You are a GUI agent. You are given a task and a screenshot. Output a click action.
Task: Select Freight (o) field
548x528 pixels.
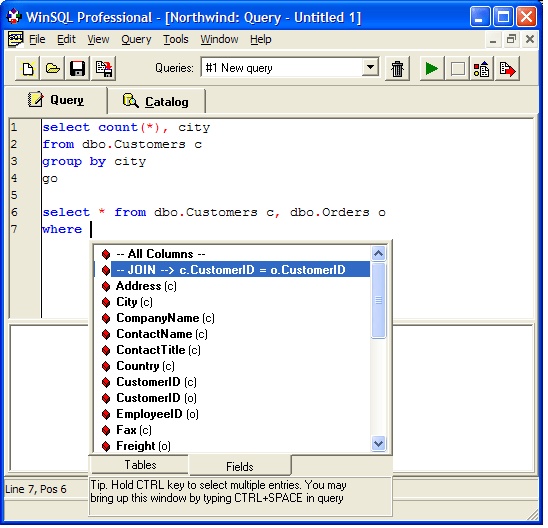(x=232, y=446)
